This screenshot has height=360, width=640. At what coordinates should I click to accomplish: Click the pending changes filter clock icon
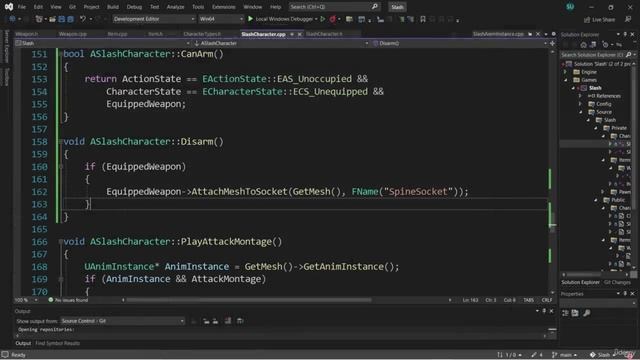click(605, 45)
